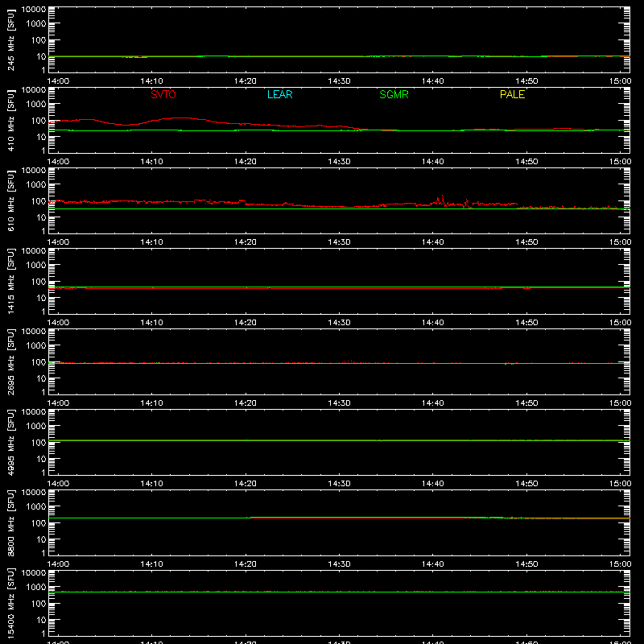Viewport: 644px width, 644px height.
Task: Select the '2695 MHz [SFU]' axis title
Action: [x=10, y=361]
